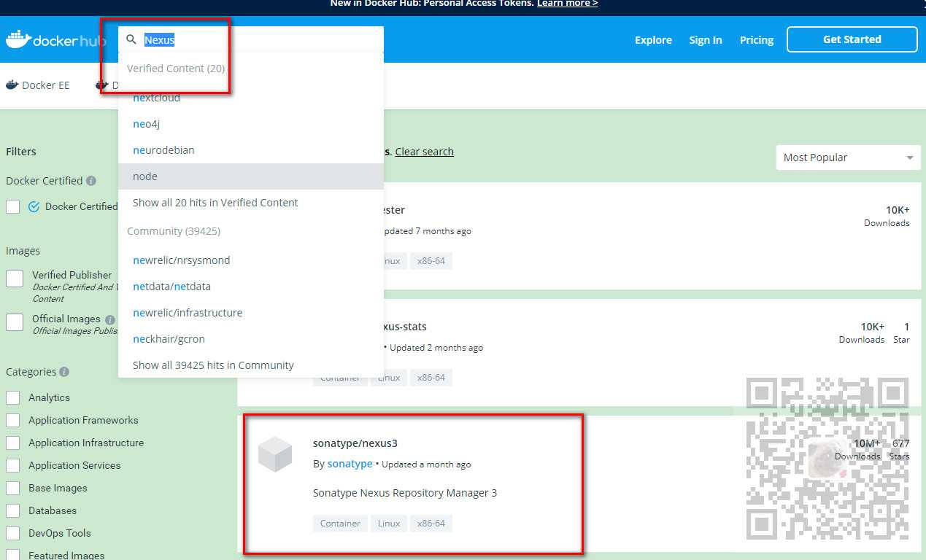Select the highlighted node suggestion
The width and height of the screenshot is (926, 560).
pyautogui.click(x=251, y=176)
